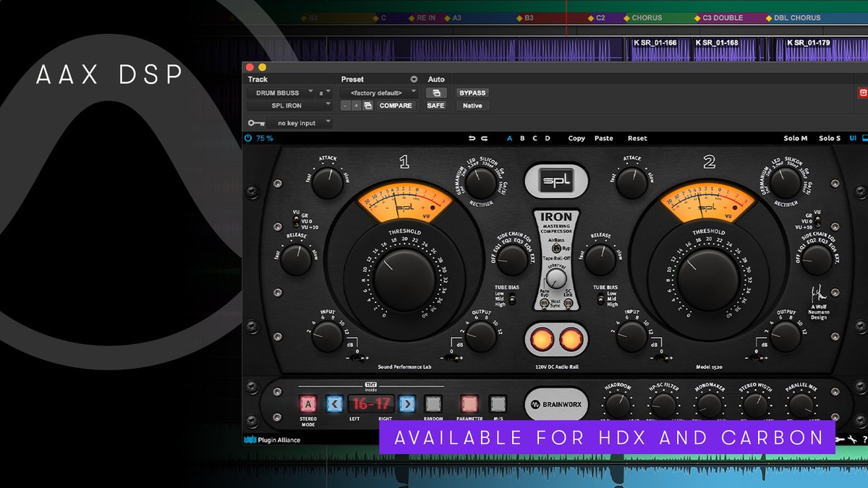Click channel 1 Attack knob

(x=328, y=183)
